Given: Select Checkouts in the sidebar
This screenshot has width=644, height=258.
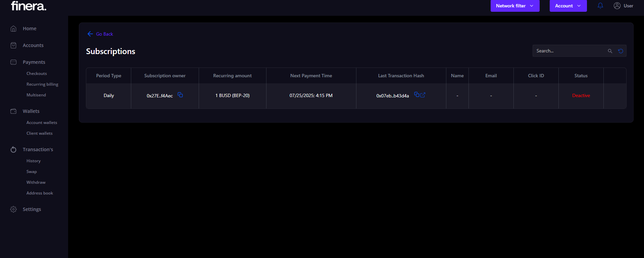Looking at the screenshot, I should pyautogui.click(x=37, y=74).
